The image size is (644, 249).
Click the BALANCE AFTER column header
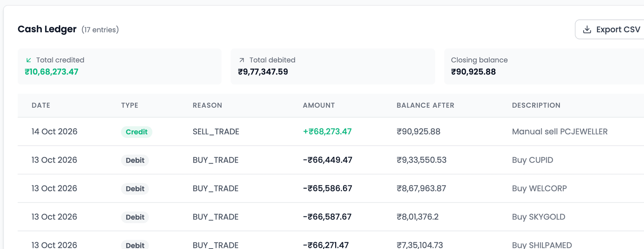pyautogui.click(x=425, y=105)
